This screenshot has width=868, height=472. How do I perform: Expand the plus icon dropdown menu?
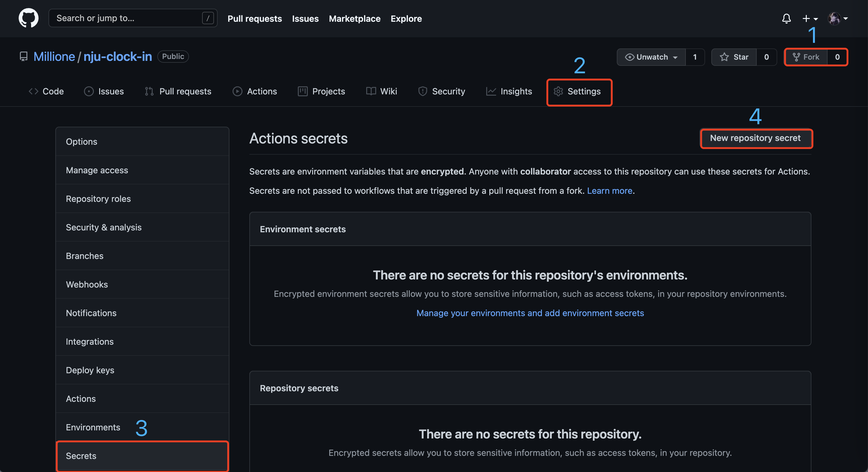tap(810, 18)
